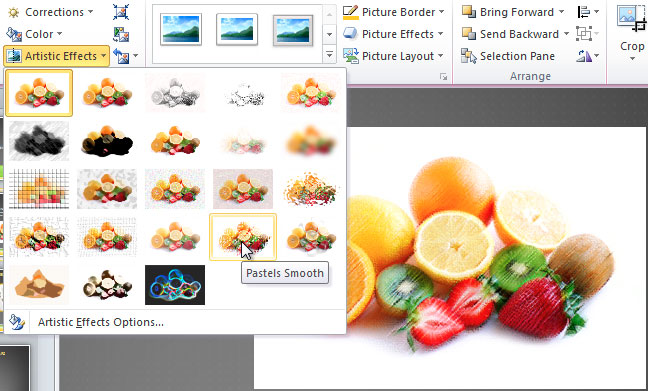Open the Rotate objects icon menu
Screen dimensions: 648x391
[x=588, y=56]
